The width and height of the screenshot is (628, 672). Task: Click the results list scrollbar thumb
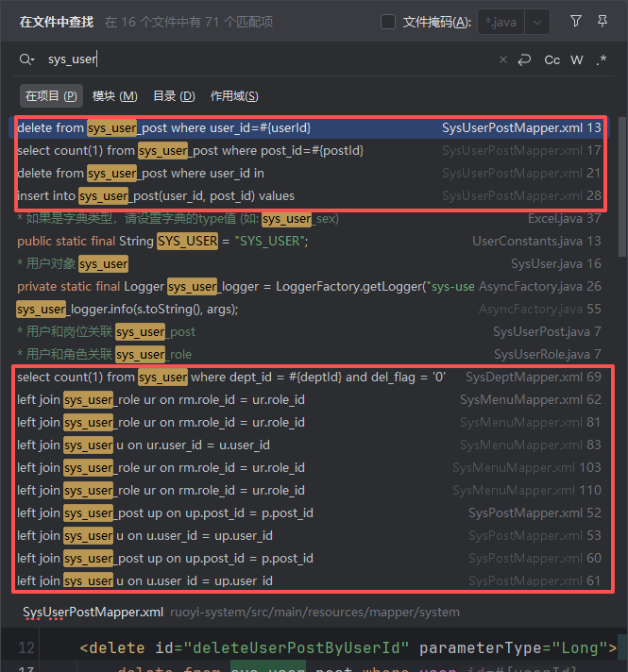(x=622, y=187)
